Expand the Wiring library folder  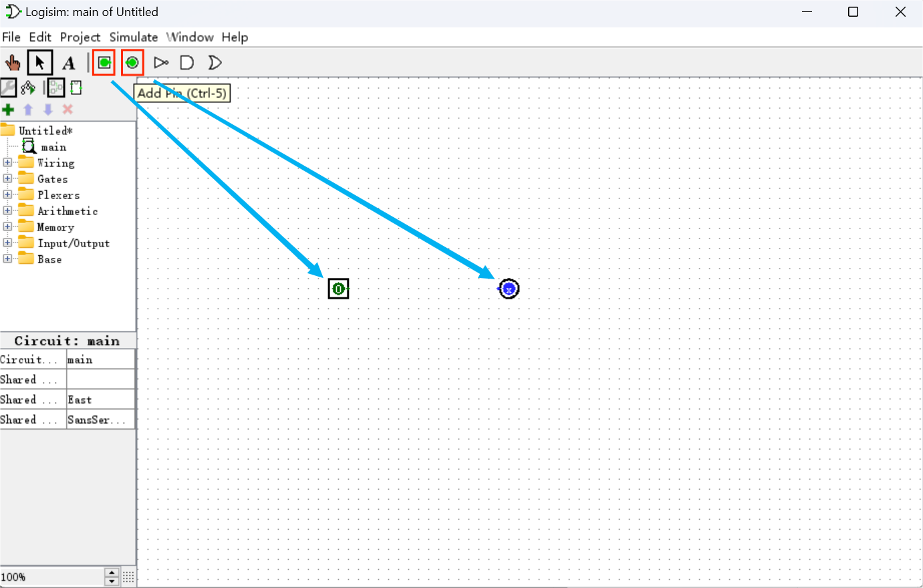click(7, 162)
